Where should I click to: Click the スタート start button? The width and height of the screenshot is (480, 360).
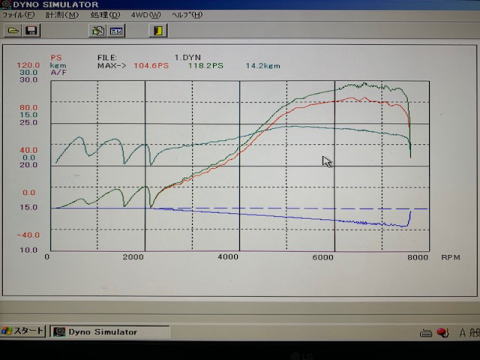pos(23,331)
